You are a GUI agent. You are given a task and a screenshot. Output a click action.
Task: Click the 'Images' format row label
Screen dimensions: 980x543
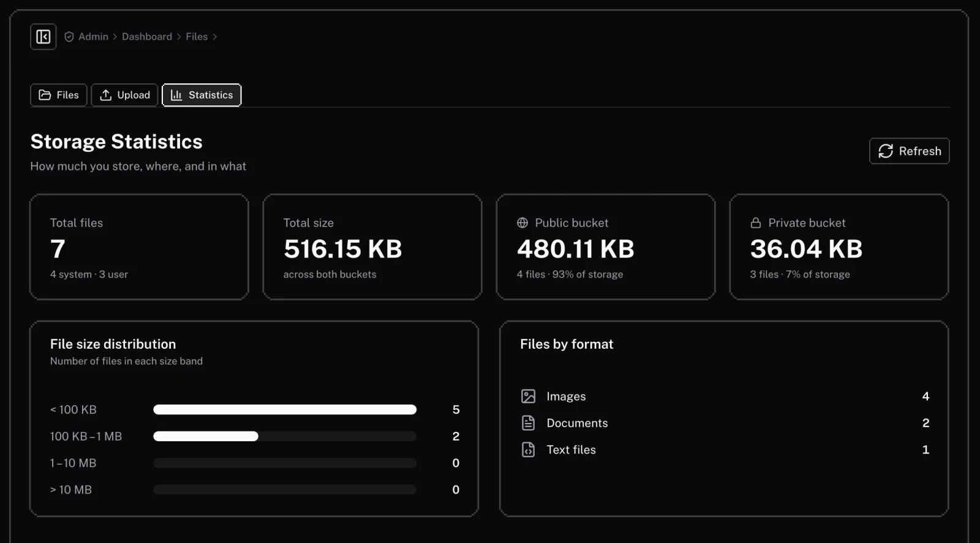click(567, 397)
